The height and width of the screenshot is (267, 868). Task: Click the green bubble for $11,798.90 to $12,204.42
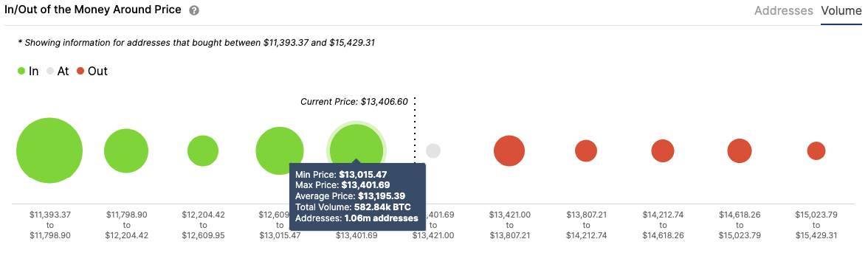[126, 151]
